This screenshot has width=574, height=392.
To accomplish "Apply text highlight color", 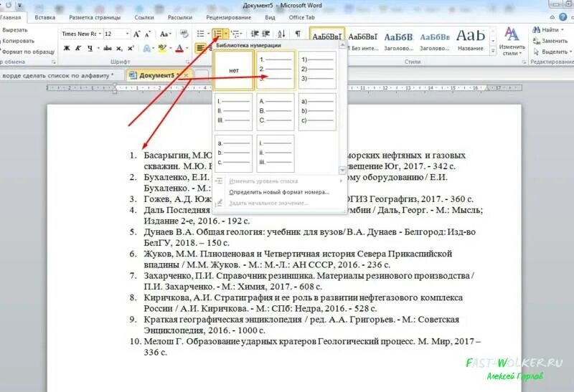I will pos(162,48).
